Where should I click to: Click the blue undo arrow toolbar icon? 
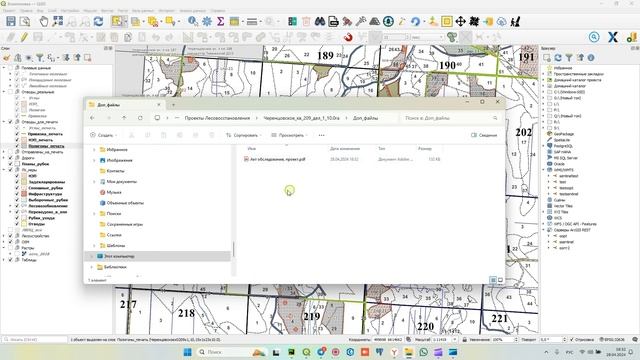tap(415, 21)
